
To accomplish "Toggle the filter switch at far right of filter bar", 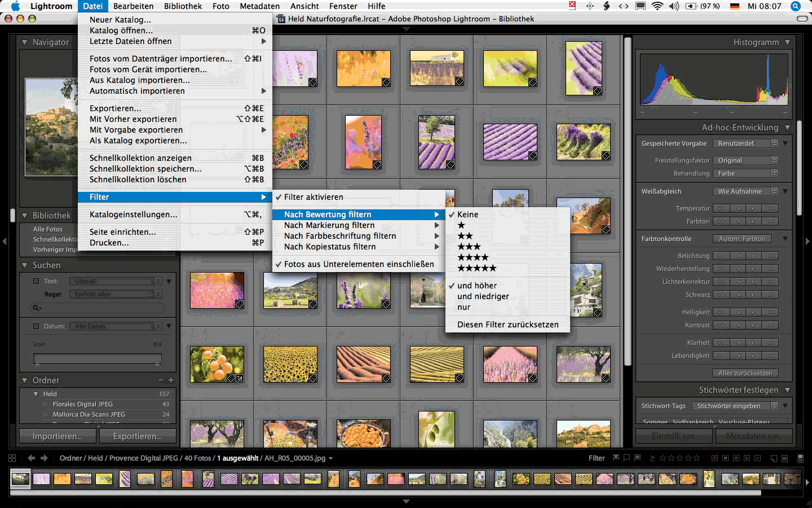I will pos(800,458).
